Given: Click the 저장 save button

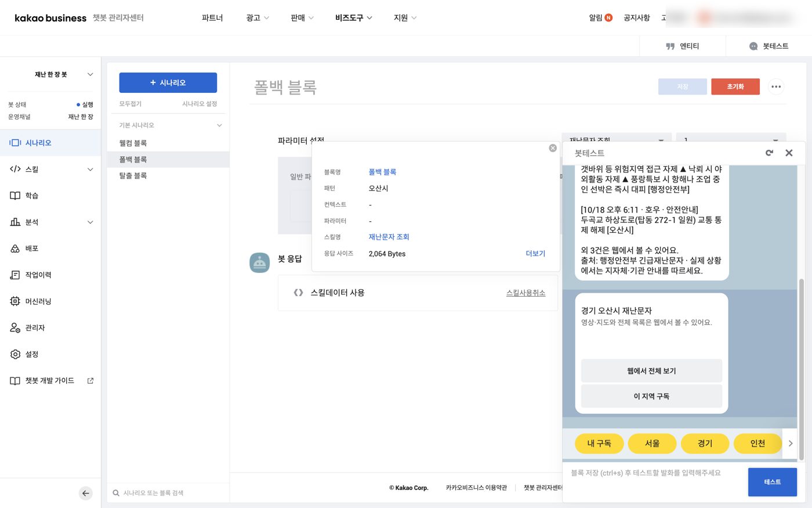Looking at the screenshot, I should pos(683,87).
